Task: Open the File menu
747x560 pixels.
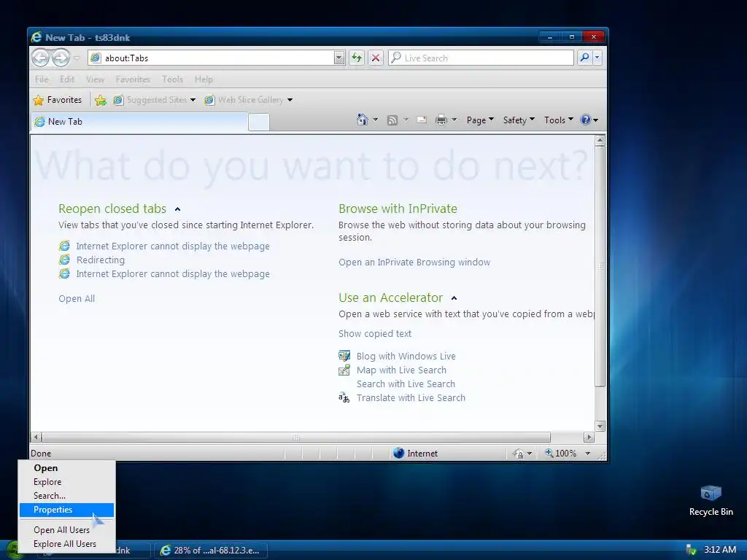Action: pyautogui.click(x=42, y=79)
